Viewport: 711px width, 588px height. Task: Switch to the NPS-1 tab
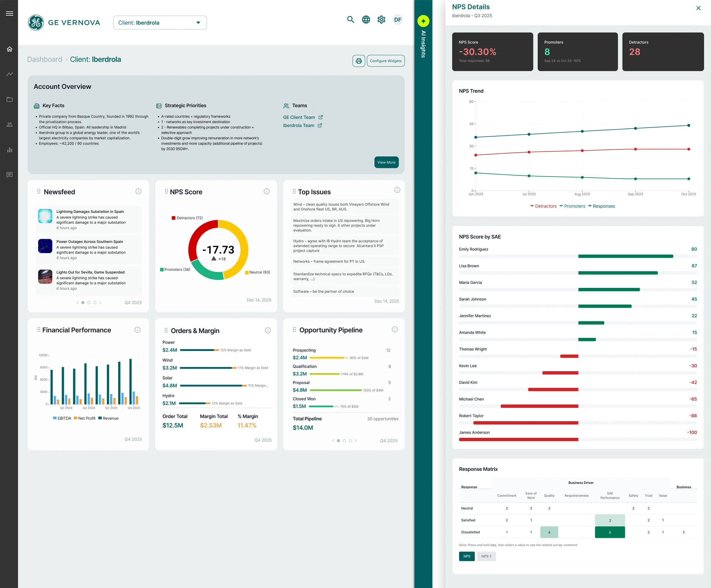click(486, 556)
